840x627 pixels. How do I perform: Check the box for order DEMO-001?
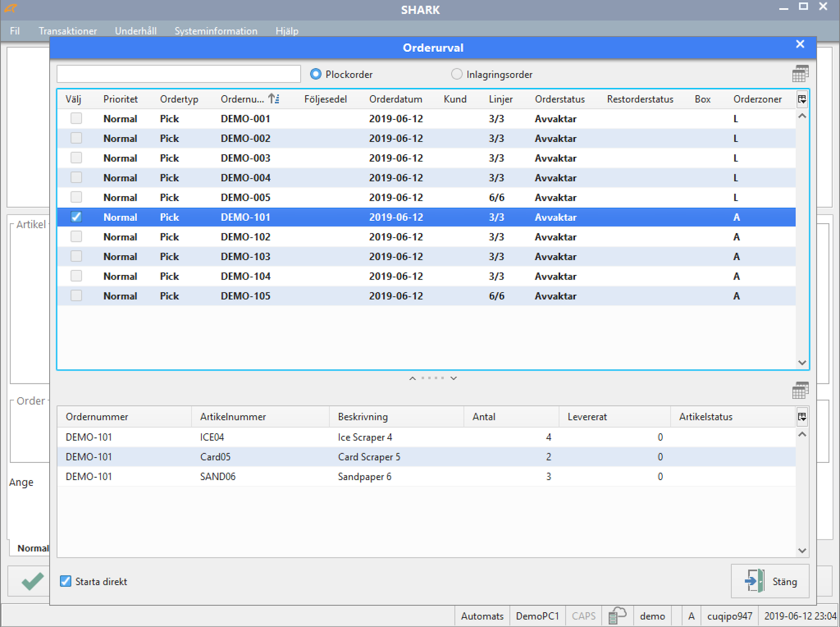[x=76, y=118]
